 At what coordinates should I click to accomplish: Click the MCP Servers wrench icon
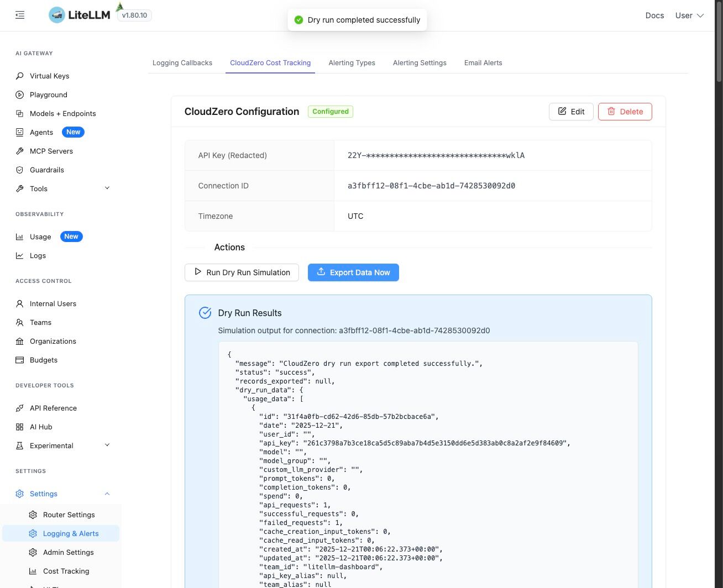coord(20,151)
